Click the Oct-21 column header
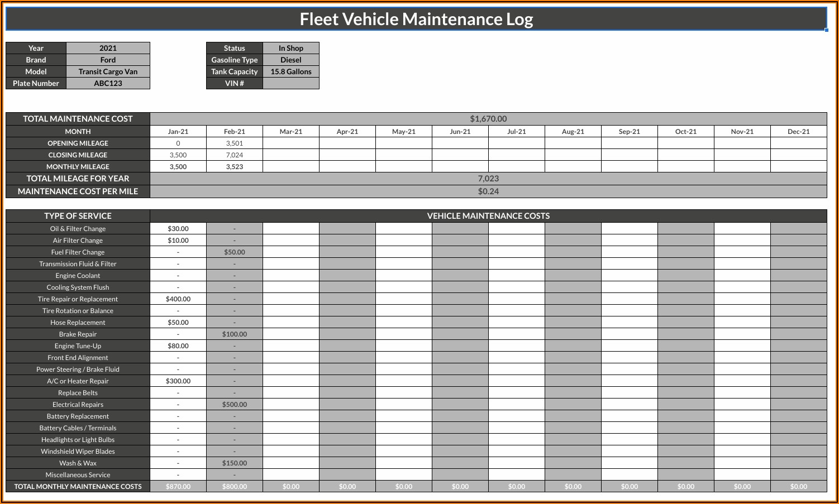The height and width of the screenshot is (504, 839). 686,132
